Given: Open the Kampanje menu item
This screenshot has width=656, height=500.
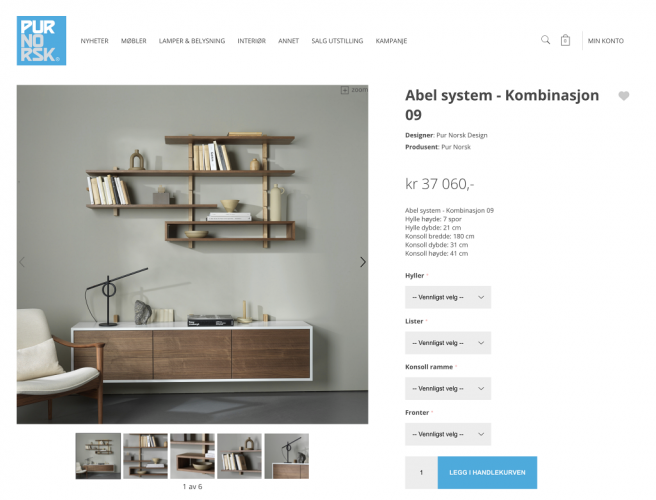Looking at the screenshot, I should pyautogui.click(x=391, y=41).
